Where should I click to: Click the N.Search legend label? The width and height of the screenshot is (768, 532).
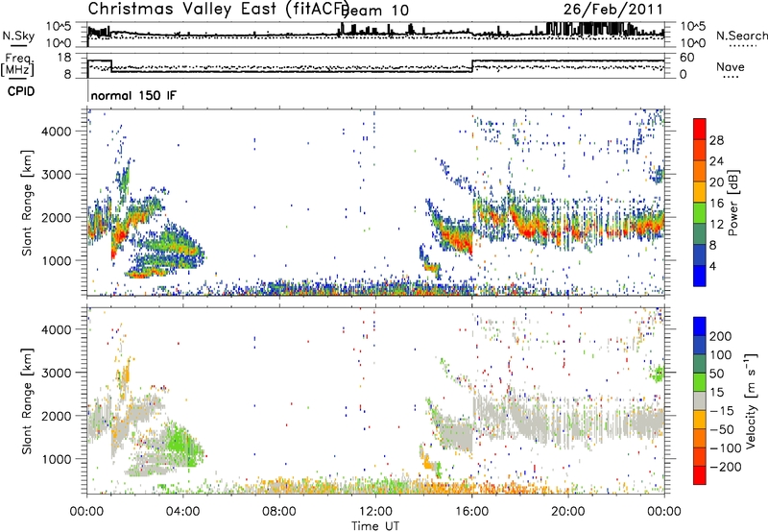(x=741, y=36)
